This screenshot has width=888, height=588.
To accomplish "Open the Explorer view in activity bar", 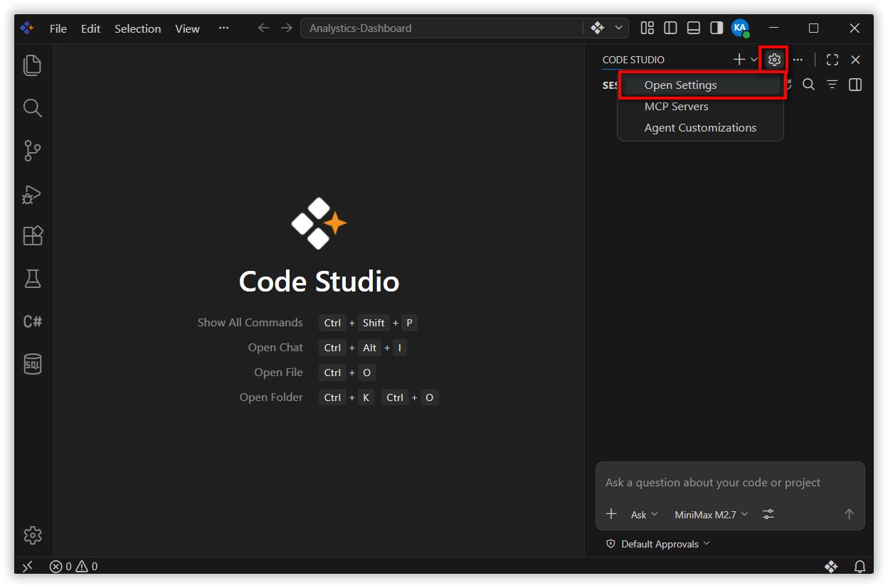I will coord(33,65).
